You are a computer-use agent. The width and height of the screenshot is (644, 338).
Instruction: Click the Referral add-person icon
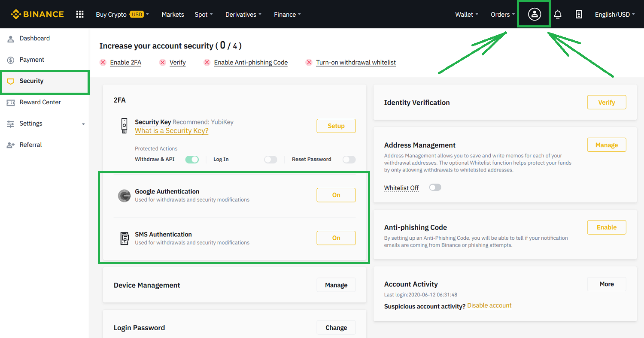tap(11, 145)
